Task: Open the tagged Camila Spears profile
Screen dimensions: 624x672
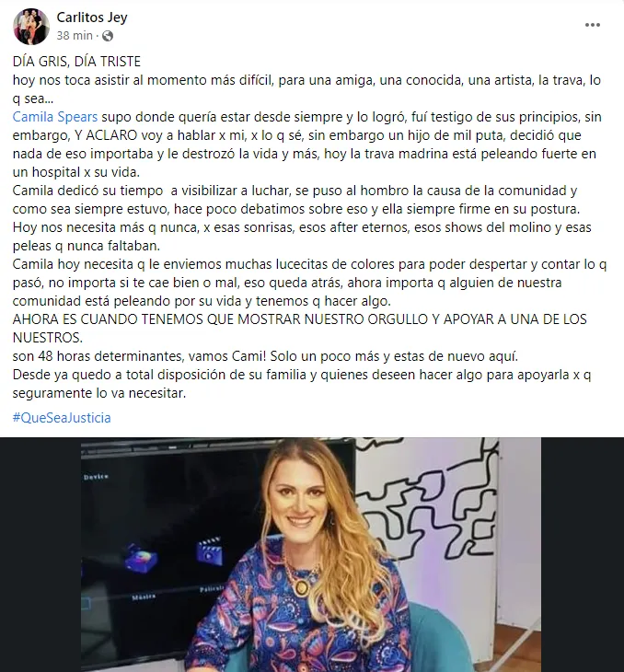Action: pyautogui.click(x=55, y=117)
